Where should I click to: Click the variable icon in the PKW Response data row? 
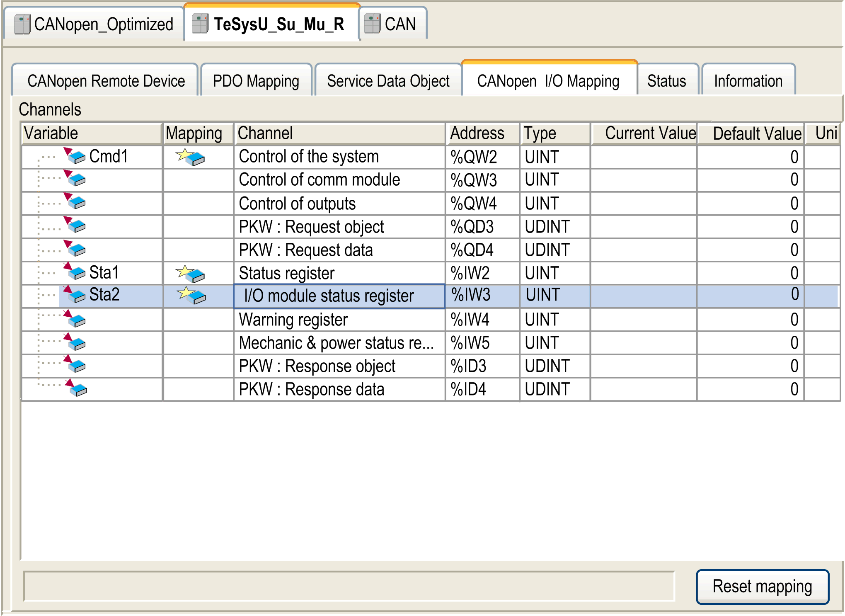(x=76, y=389)
